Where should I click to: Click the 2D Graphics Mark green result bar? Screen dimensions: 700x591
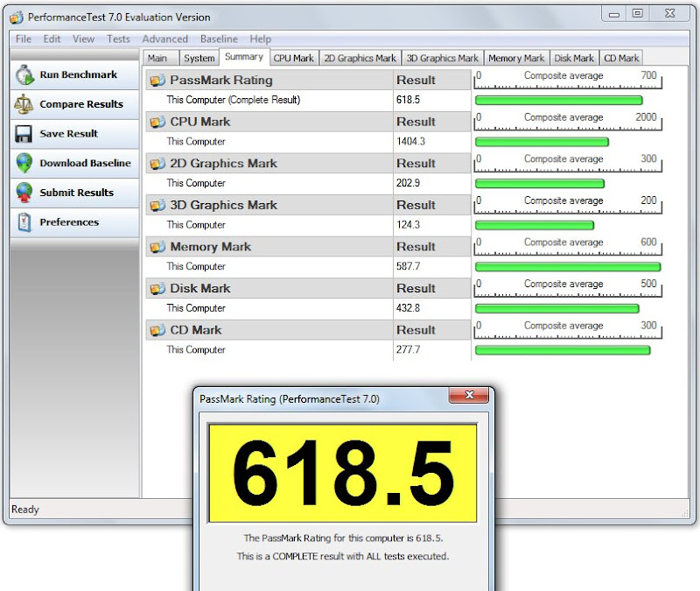tap(540, 184)
